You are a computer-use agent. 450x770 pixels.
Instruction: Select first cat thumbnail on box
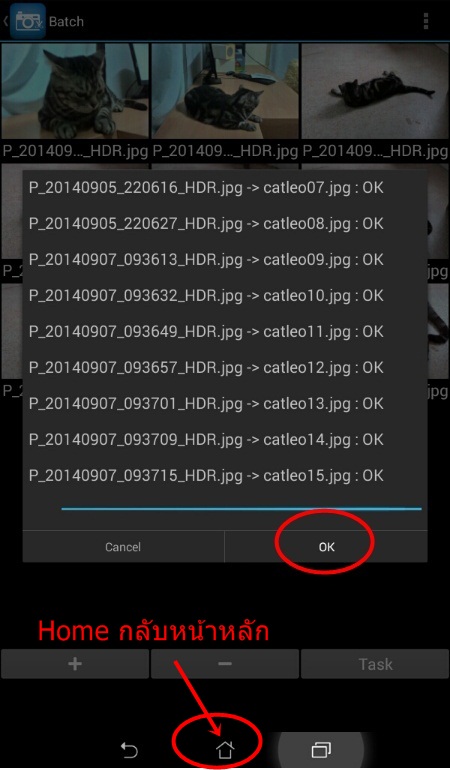click(75, 91)
